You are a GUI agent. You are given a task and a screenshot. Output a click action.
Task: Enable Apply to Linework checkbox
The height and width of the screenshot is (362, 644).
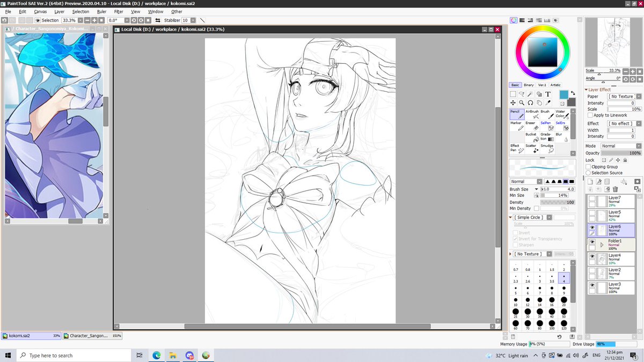[x=590, y=115]
